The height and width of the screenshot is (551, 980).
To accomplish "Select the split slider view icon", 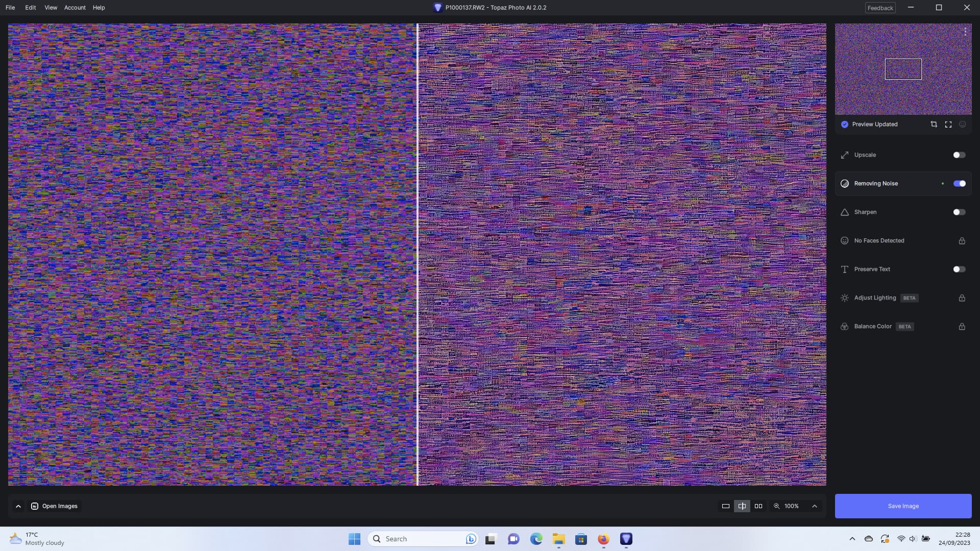I will (742, 506).
